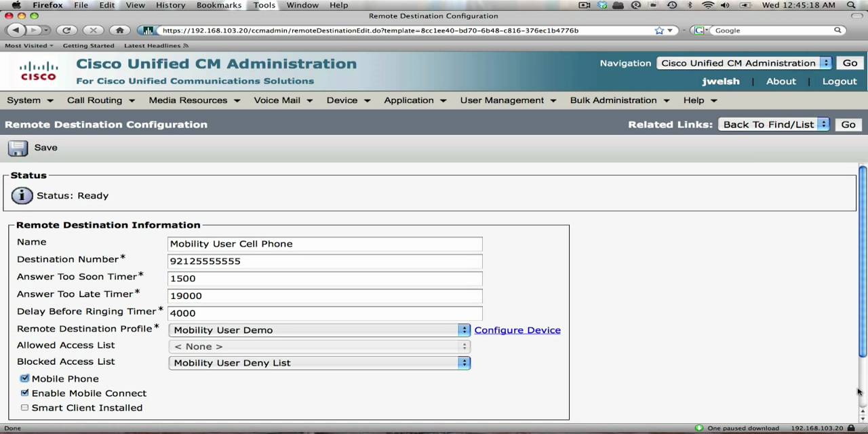Uncheck the Mobile Phone checkbox
The width and height of the screenshot is (868, 434).
pos(24,378)
